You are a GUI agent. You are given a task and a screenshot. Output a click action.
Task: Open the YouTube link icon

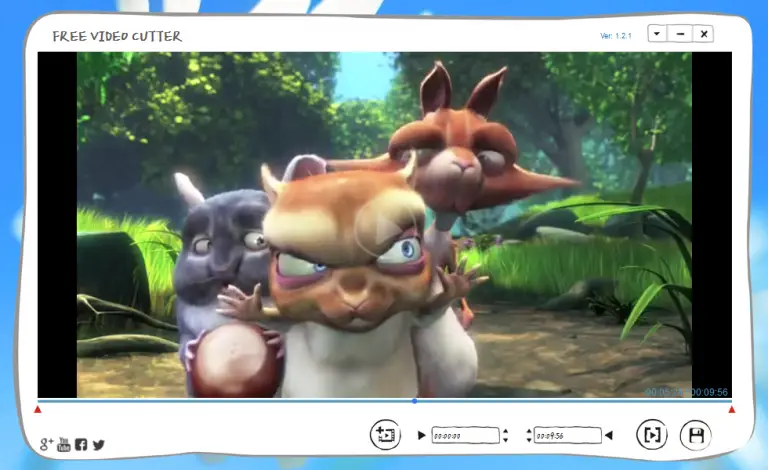coord(64,444)
